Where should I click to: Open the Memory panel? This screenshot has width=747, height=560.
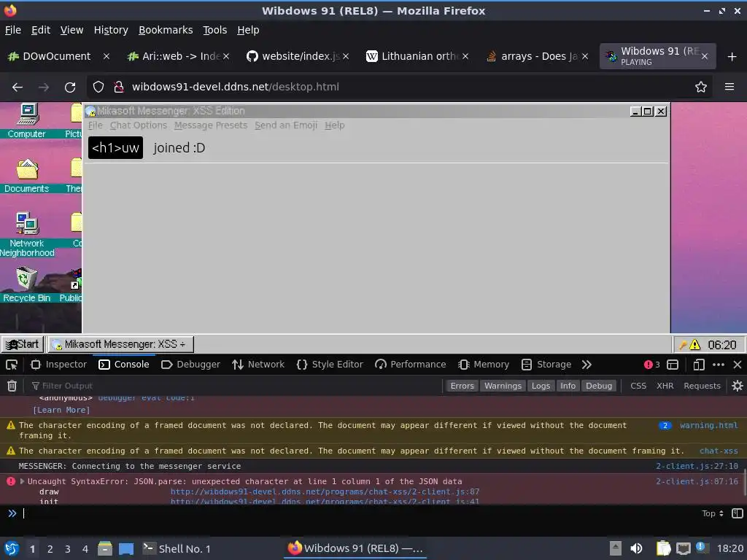[484, 365]
